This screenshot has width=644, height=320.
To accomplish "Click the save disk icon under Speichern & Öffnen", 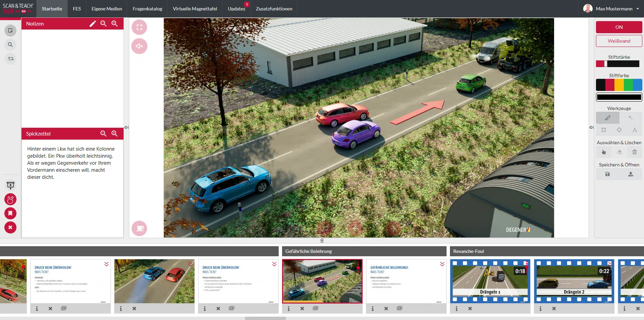I will [607, 174].
